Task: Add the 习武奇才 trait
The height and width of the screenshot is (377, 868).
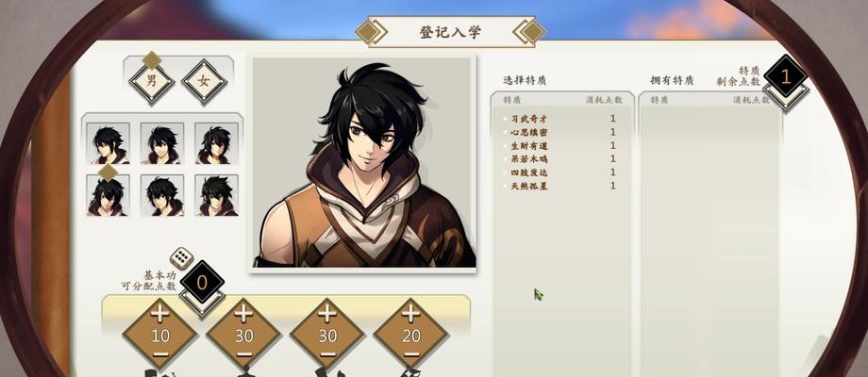Action: pyautogui.click(x=560, y=119)
